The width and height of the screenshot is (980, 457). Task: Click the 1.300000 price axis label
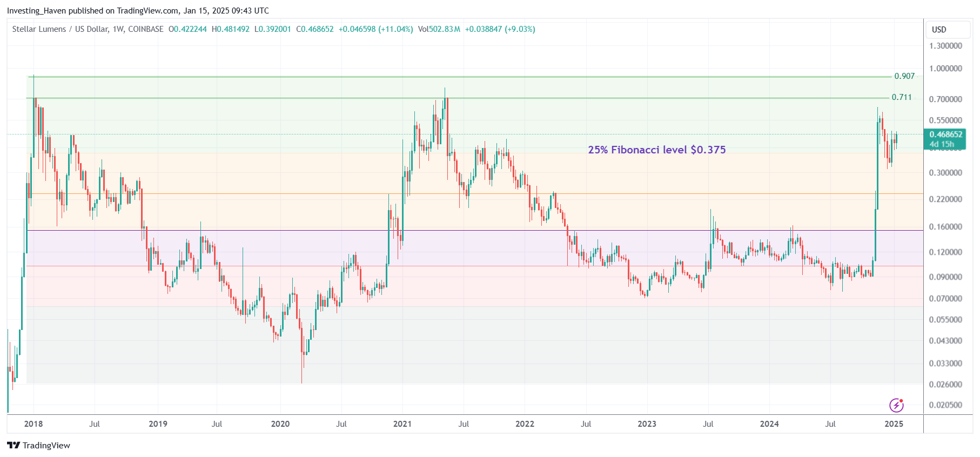click(x=945, y=46)
